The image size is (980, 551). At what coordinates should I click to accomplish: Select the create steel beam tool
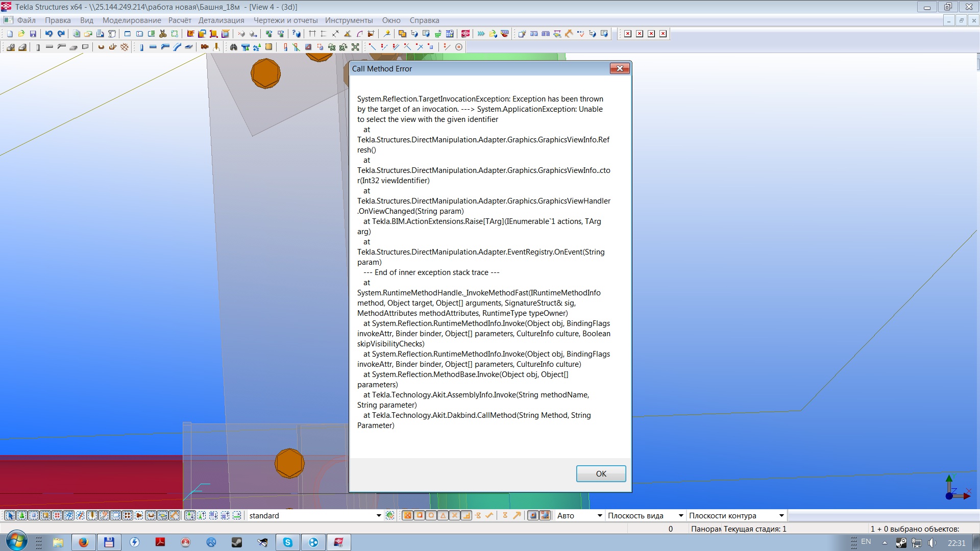[x=153, y=47]
